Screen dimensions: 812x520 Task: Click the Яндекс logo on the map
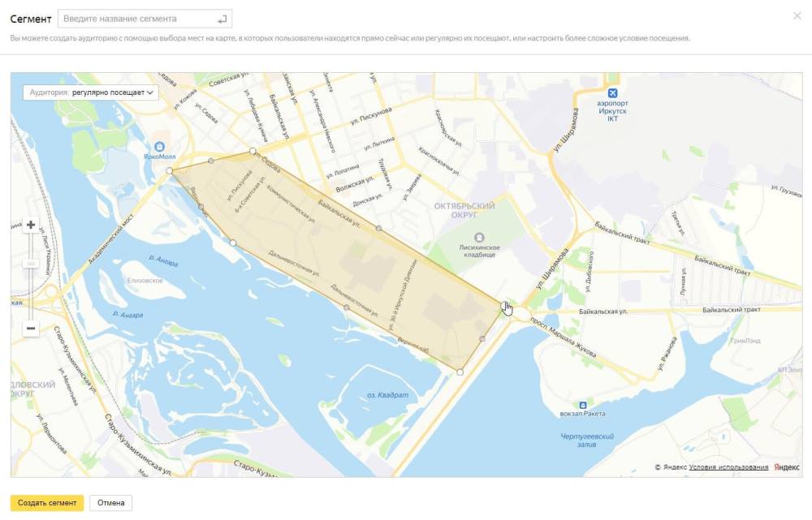pos(786,467)
